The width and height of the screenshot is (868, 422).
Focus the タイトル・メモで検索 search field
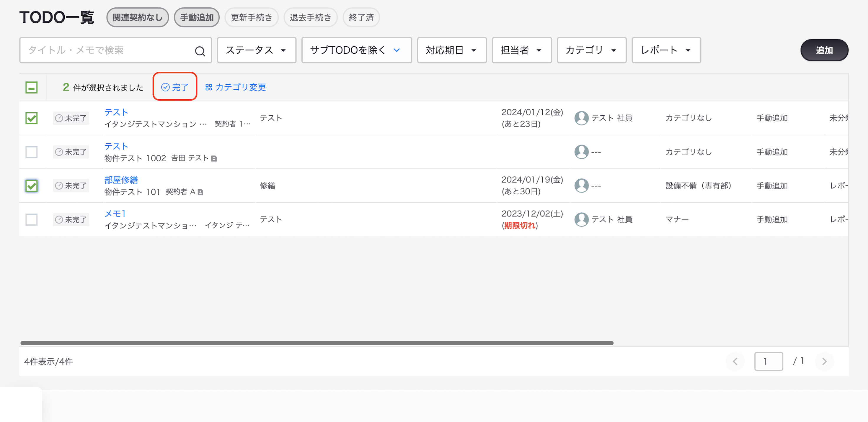(115, 50)
